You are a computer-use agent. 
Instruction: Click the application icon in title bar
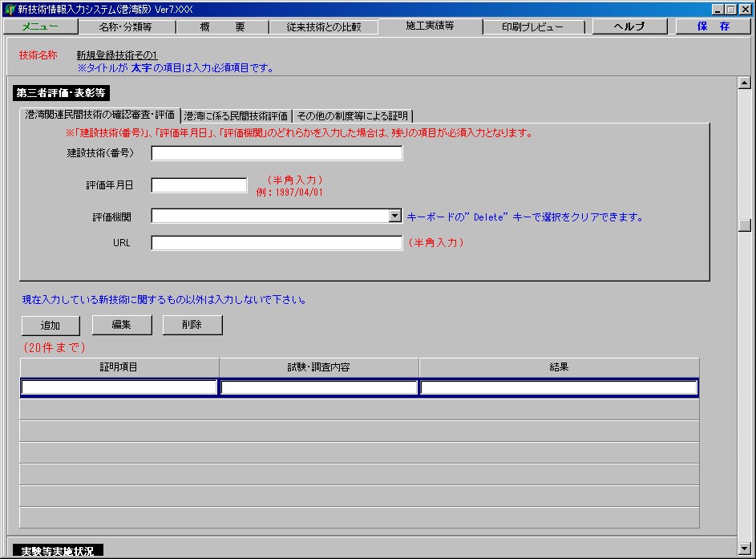coord(9,9)
